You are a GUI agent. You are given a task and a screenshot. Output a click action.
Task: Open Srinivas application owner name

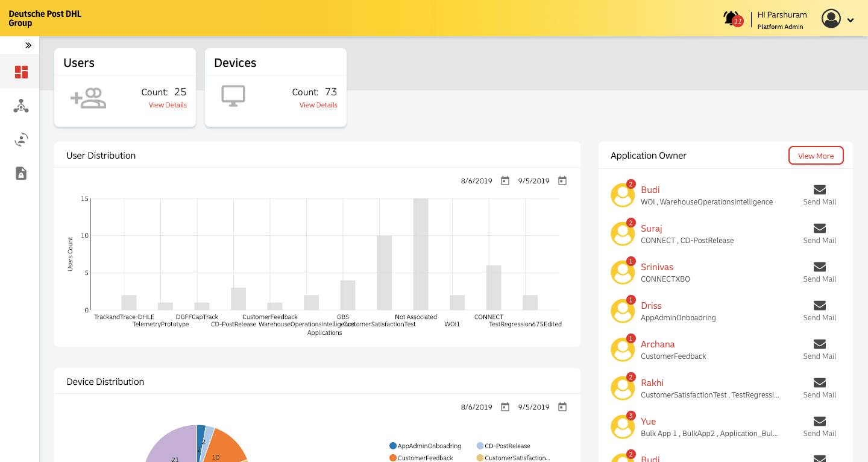click(x=657, y=267)
